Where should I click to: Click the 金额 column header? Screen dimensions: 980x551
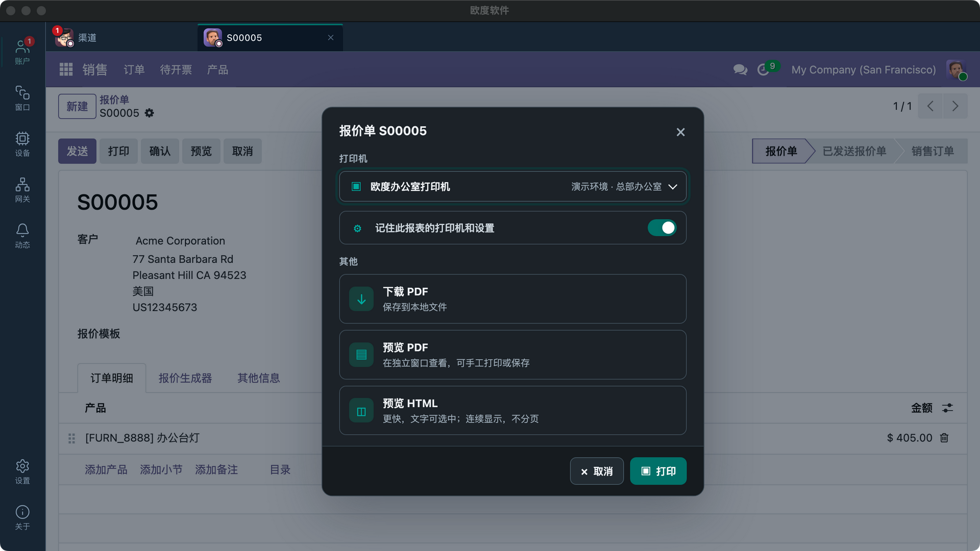pos(922,408)
